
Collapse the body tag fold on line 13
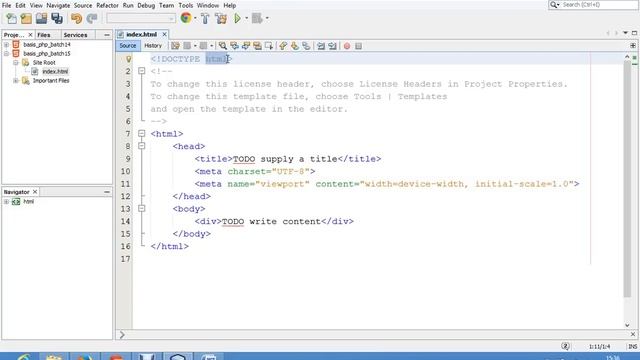point(141,209)
